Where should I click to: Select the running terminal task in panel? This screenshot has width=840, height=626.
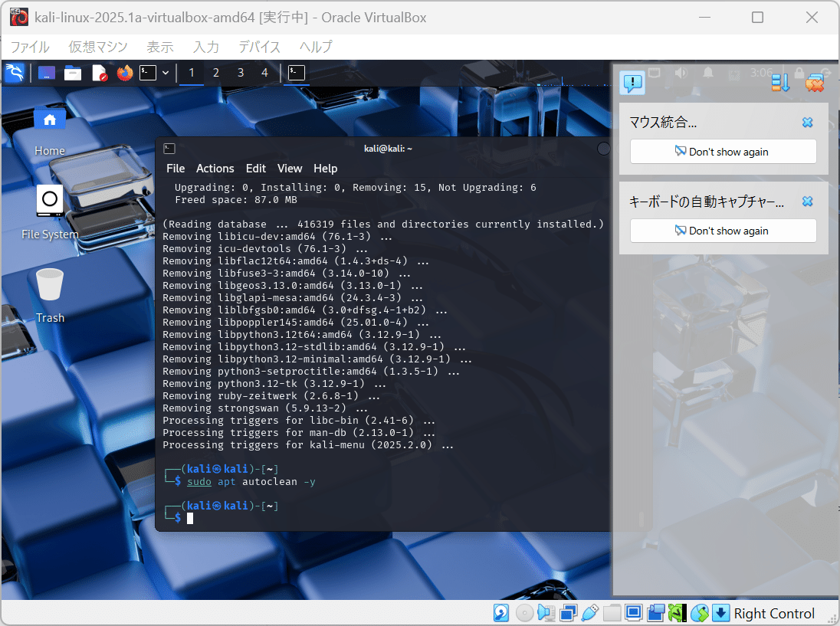click(x=297, y=72)
